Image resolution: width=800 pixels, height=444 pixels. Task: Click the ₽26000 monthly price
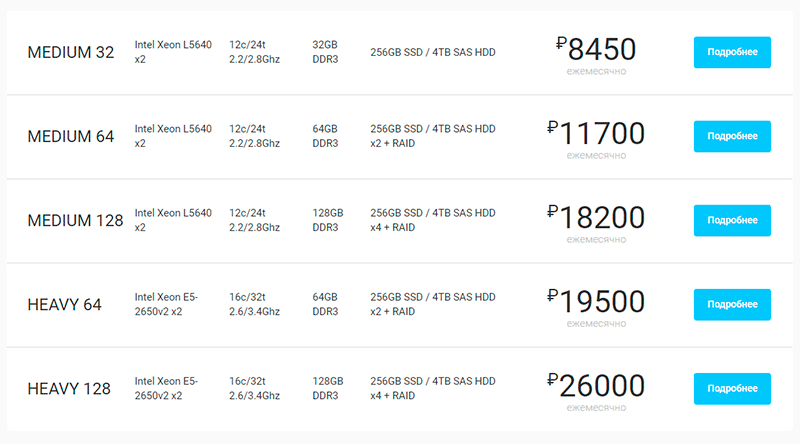pos(596,386)
